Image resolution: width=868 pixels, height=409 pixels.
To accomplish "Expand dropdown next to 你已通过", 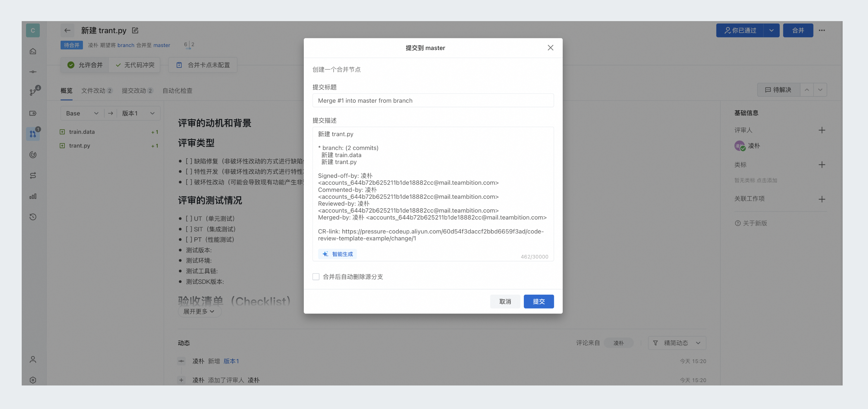I will point(771,30).
